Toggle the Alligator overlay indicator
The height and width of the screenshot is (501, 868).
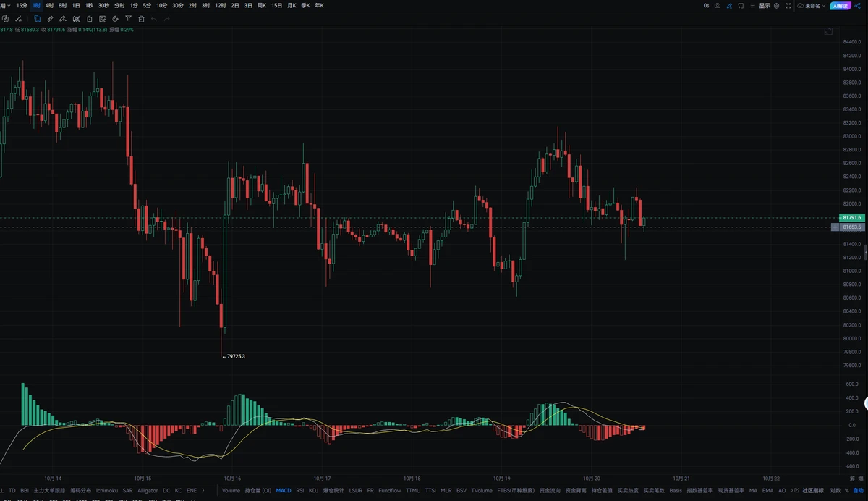click(148, 490)
